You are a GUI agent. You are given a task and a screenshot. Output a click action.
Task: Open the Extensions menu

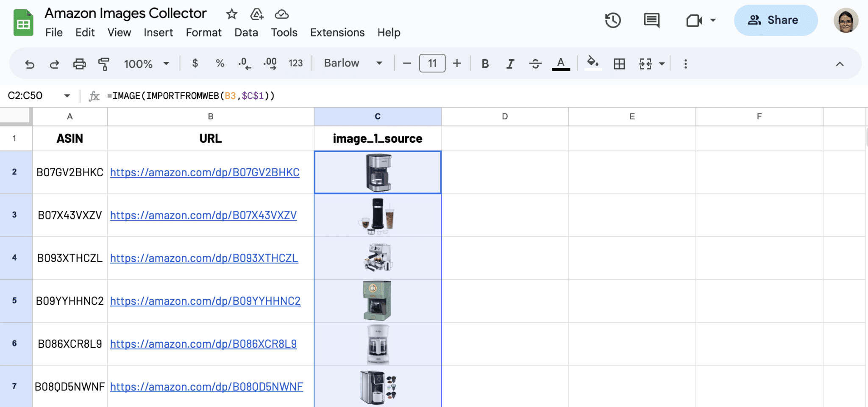pyautogui.click(x=337, y=32)
